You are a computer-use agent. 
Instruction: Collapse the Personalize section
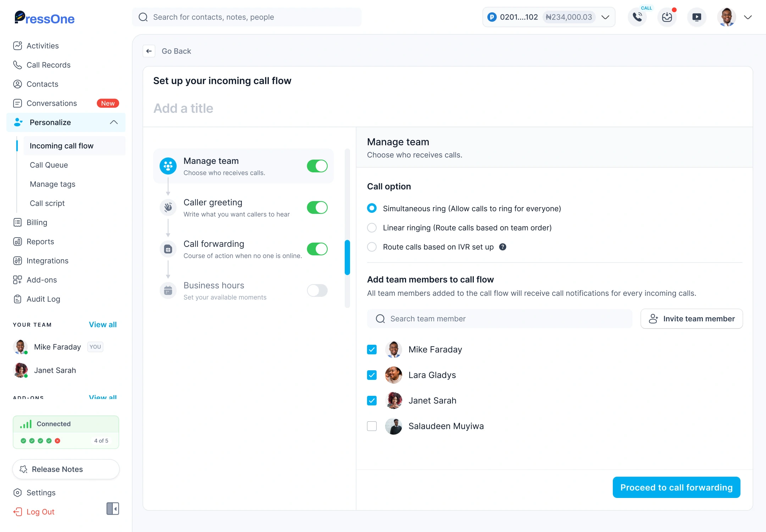tap(114, 122)
